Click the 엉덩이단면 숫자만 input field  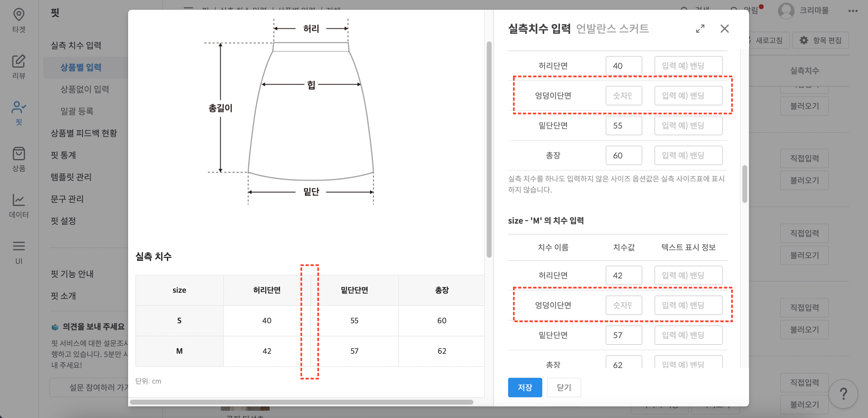coord(624,96)
